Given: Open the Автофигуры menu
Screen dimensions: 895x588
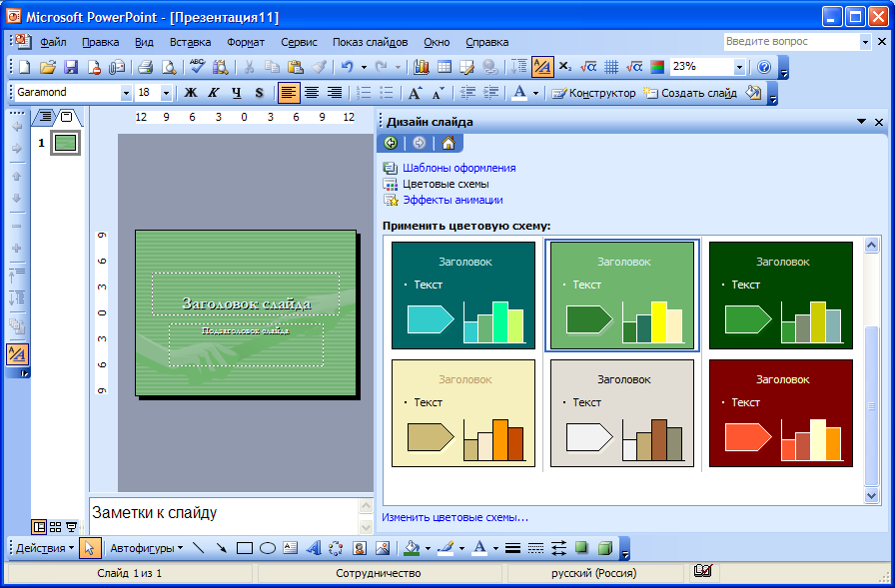Looking at the screenshot, I should [x=147, y=548].
